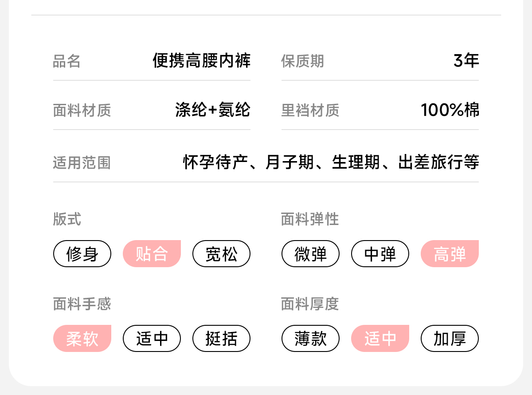Click the 面料弹性 section heading
The image size is (532, 395).
310,219
